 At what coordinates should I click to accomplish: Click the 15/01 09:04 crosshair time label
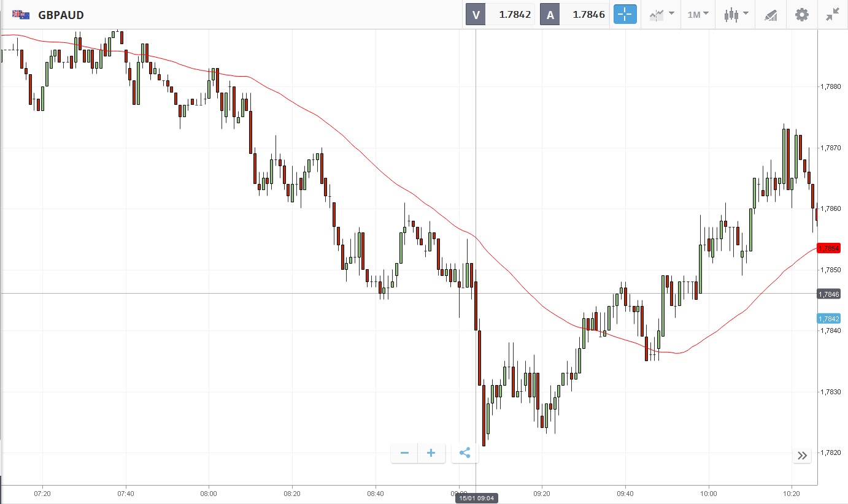click(476, 498)
